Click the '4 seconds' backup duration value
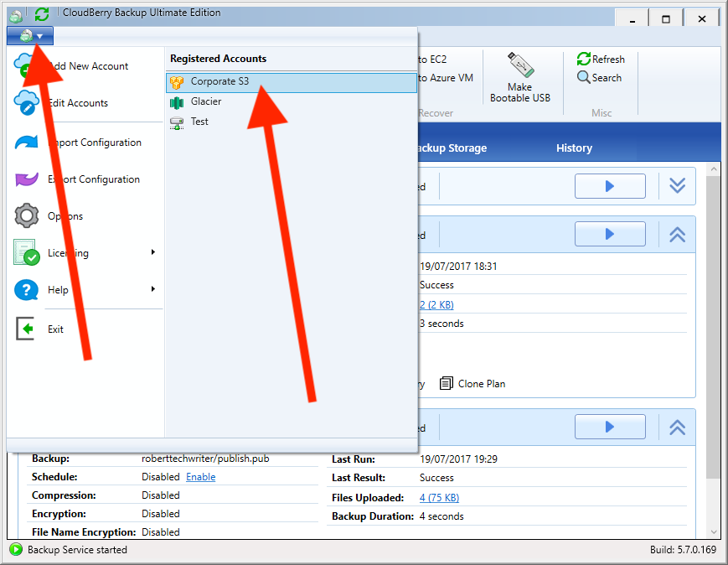 441,516
